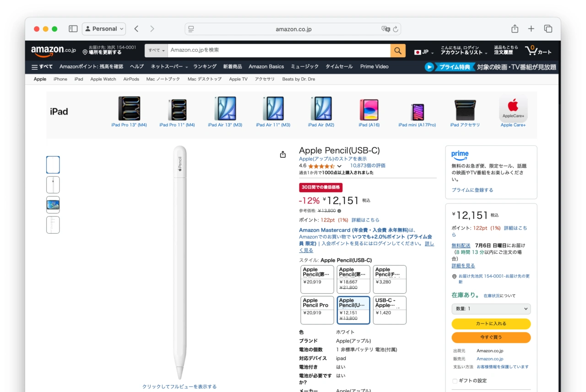Click the Safari sidebar toggle icon
The image size is (586, 392).
click(x=73, y=29)
